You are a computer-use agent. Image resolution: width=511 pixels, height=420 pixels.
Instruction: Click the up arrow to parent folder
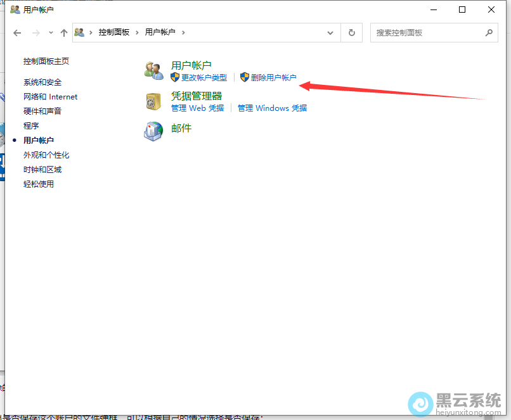coord(63,32)
